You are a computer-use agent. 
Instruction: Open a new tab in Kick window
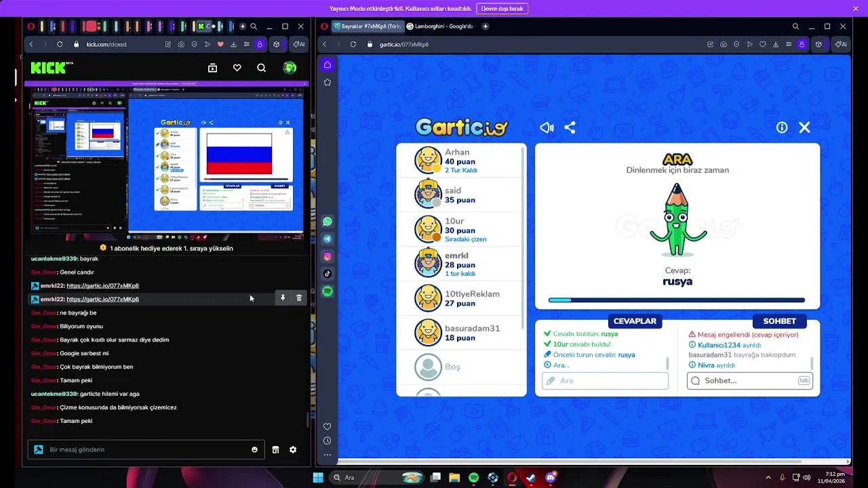coord(243,26)
